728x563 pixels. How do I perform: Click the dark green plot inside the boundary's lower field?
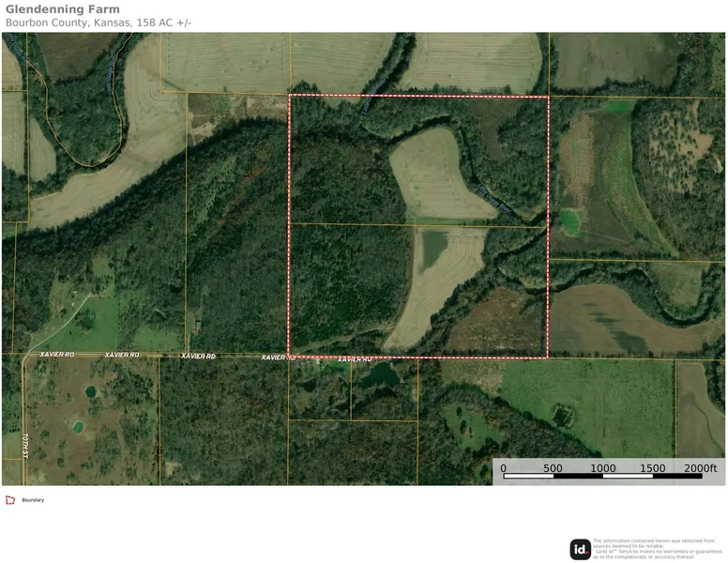click(x=433, y=247)
